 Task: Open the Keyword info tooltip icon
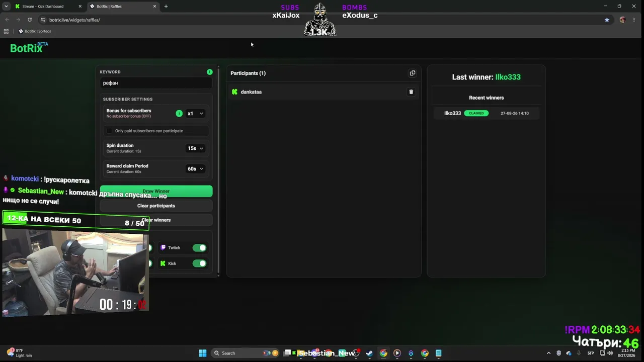point(210,72)
